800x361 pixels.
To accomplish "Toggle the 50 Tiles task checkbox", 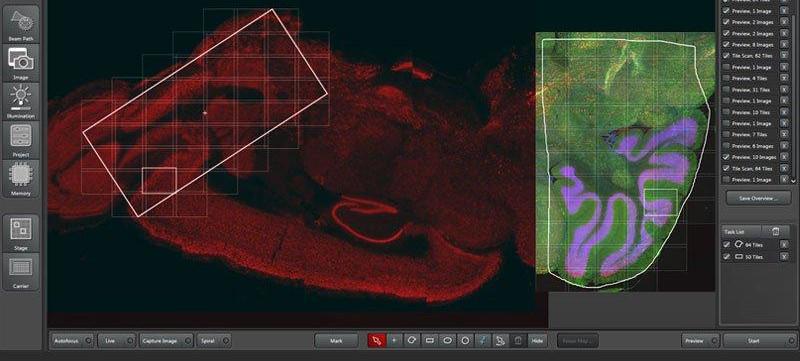I will [x=727, y=257].
